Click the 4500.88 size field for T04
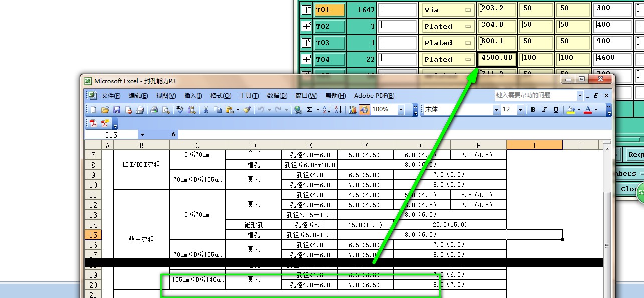 [x=497, y=59]
